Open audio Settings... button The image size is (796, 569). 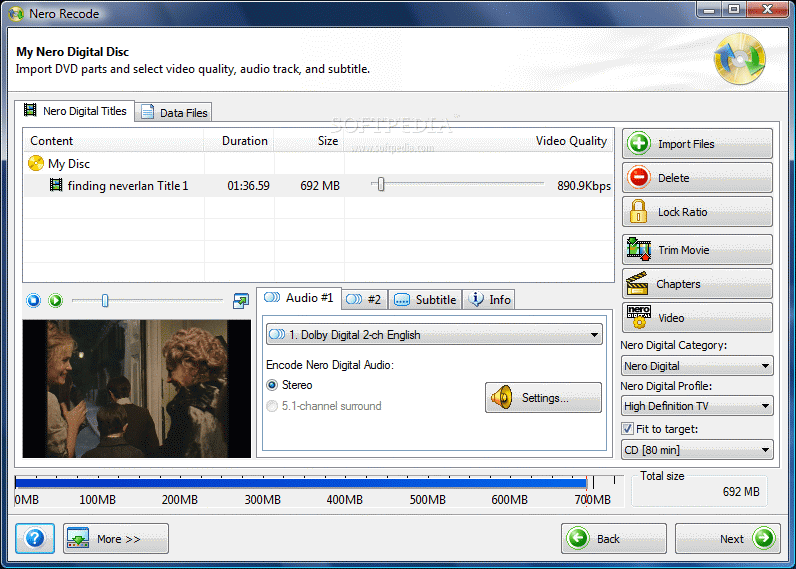click(x=543, y=397)
